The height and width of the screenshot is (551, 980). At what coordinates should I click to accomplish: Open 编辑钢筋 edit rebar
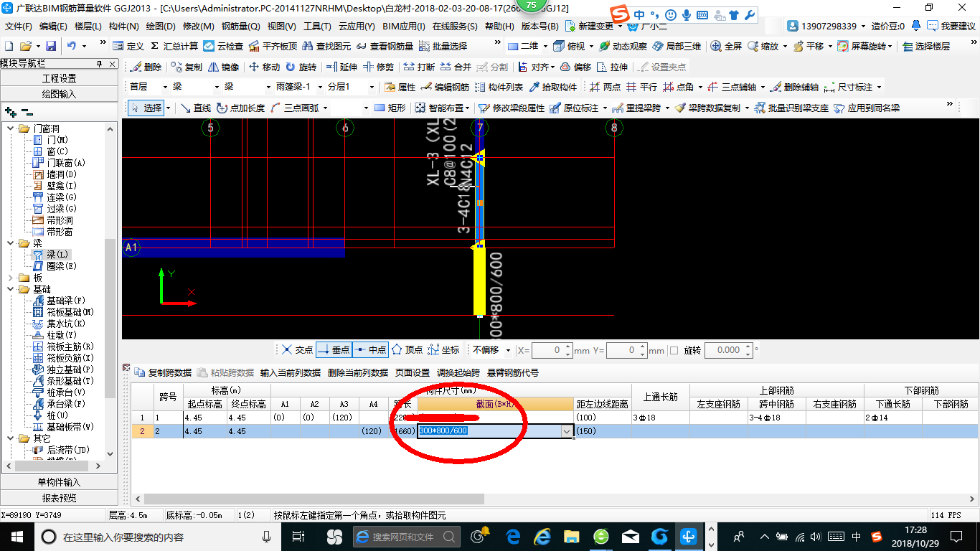click(445, 87)
